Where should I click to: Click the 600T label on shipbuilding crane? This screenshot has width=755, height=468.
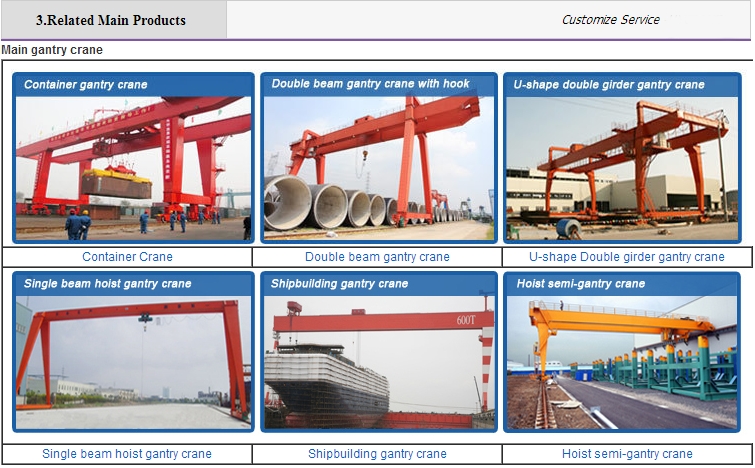466,320
